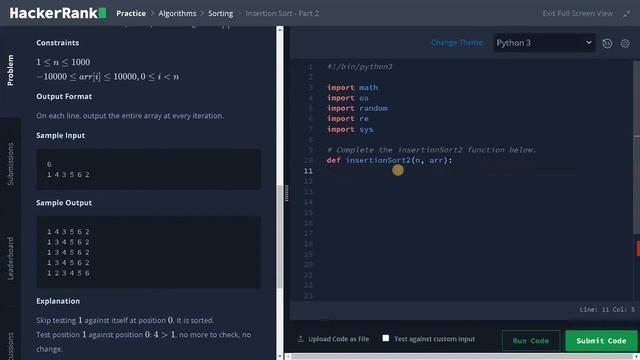Click the Run Code button
The image size is (640, 360).
tap(531, 340)
